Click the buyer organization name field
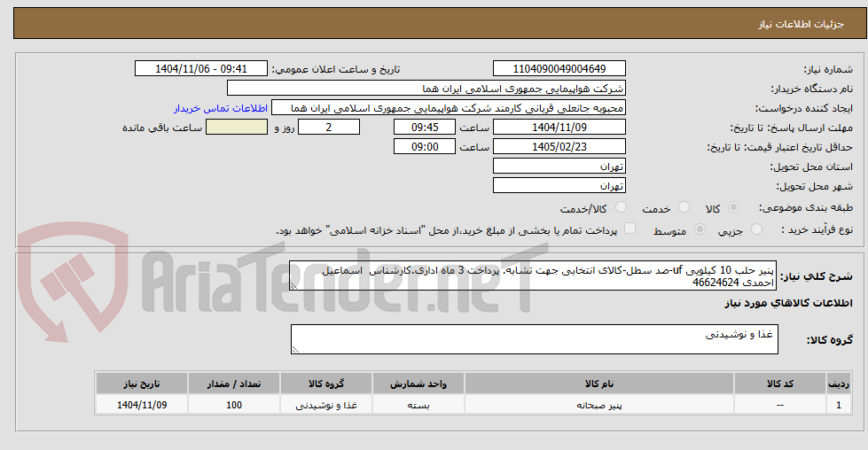 point(426,89)
